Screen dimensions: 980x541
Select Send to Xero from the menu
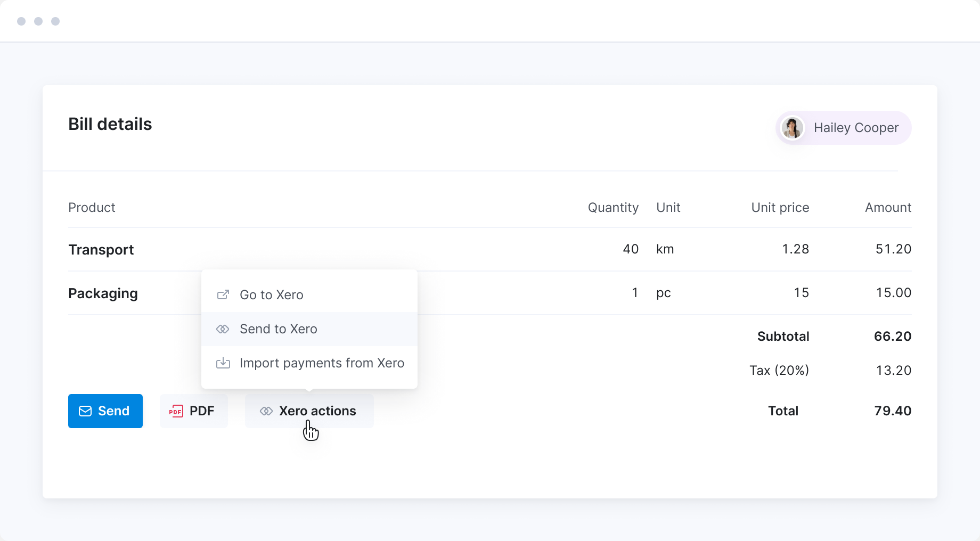click(x=278, y=329)
